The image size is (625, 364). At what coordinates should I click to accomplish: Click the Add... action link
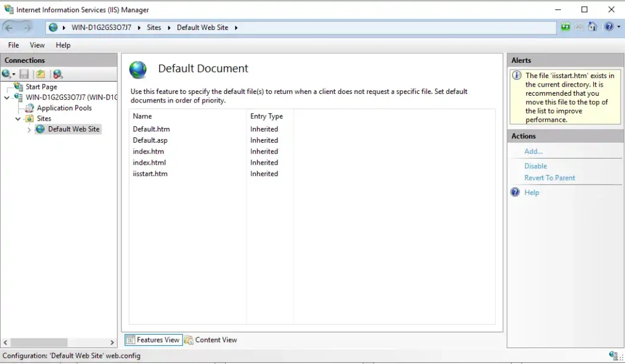533,151
